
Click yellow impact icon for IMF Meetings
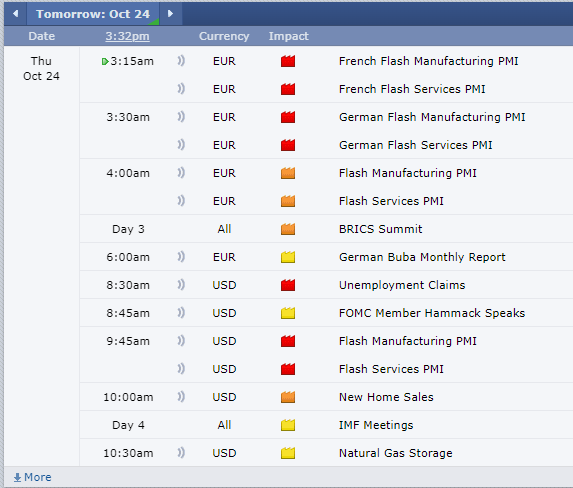point(288,425)
